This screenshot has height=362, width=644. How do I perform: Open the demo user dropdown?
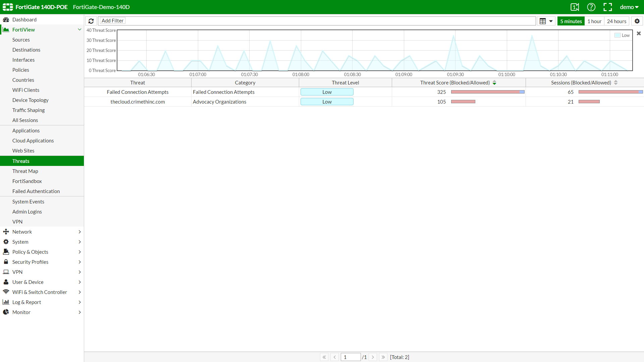629,7
